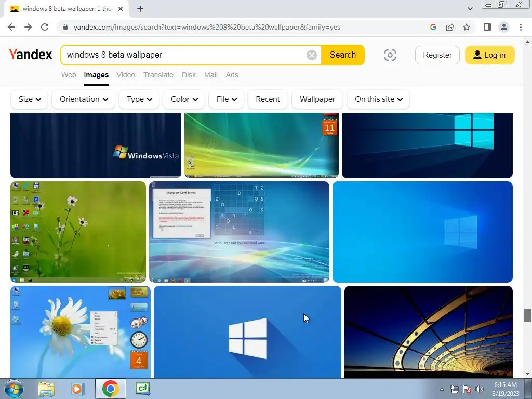532x399 pixels.
Task: Open Chrome side panel
Action: pos(487,27)
